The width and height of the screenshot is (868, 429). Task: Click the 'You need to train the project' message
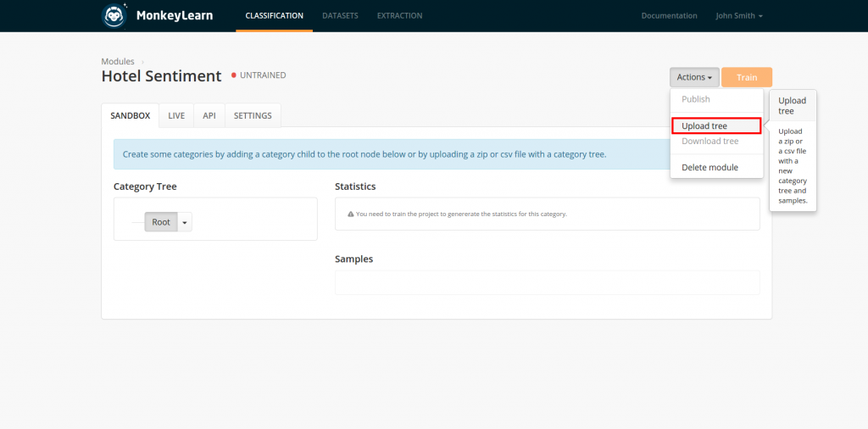tap(461, 214)
